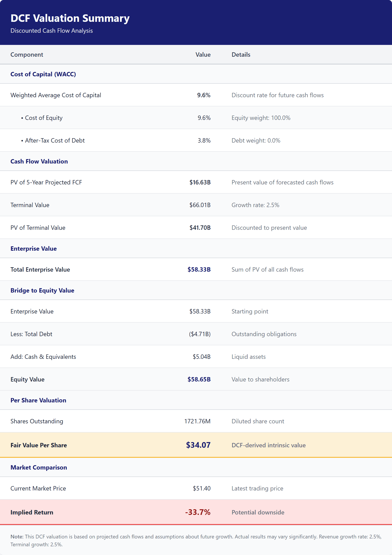Select the Per Share Valuation heading

coord(38,400)
